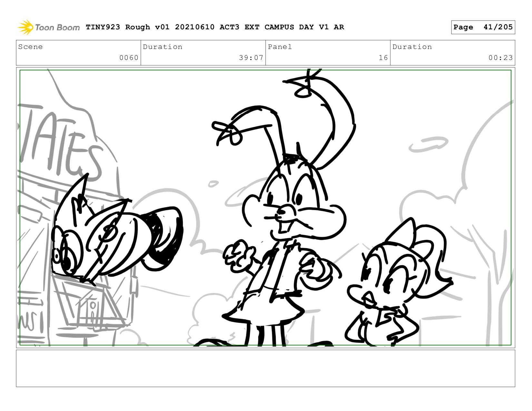Click the Toon Boom logo
532x411 pixels.
[x=48, y=27]
